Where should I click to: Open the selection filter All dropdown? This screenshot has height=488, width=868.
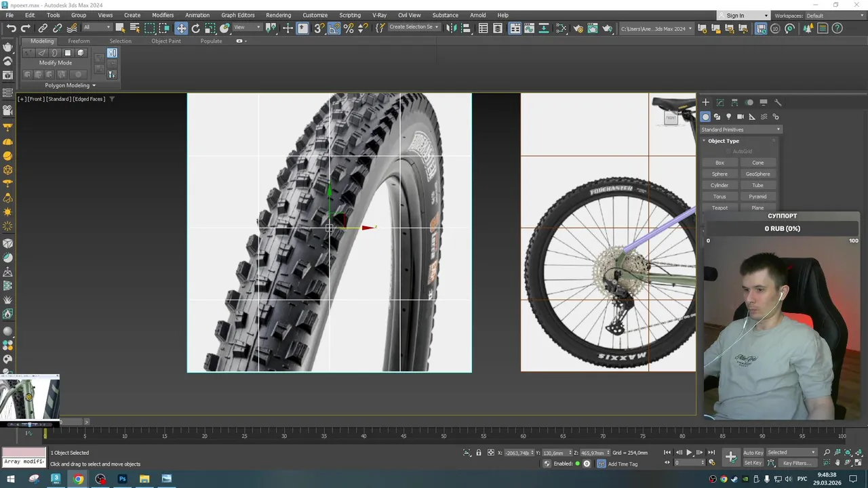tap(96, 28)
